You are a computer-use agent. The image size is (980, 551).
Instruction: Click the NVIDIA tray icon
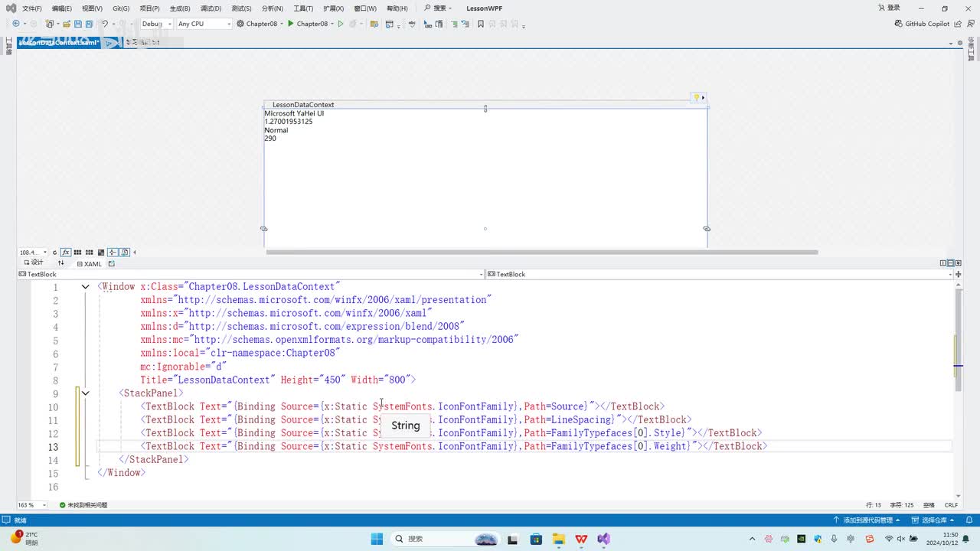click(x=801, y=539)
